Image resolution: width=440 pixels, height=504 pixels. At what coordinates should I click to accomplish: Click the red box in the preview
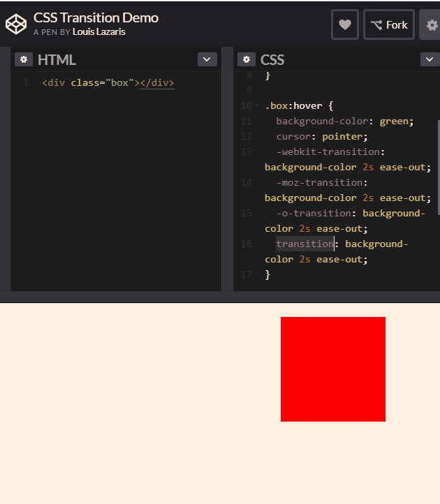(x=332, y=369)
